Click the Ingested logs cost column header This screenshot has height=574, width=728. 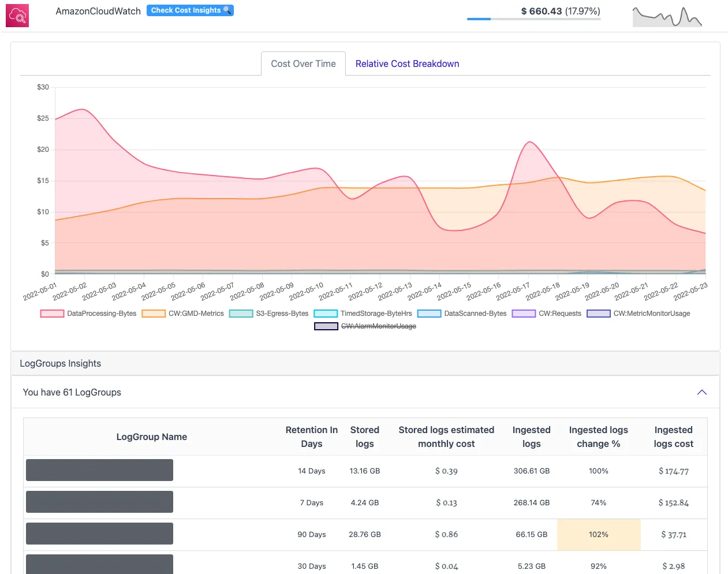(674, 437)
